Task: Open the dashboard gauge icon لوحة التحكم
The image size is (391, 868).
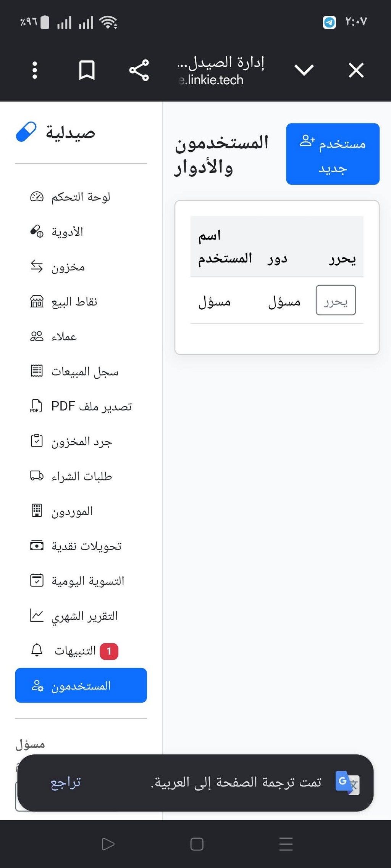Action: pos(37,197)
